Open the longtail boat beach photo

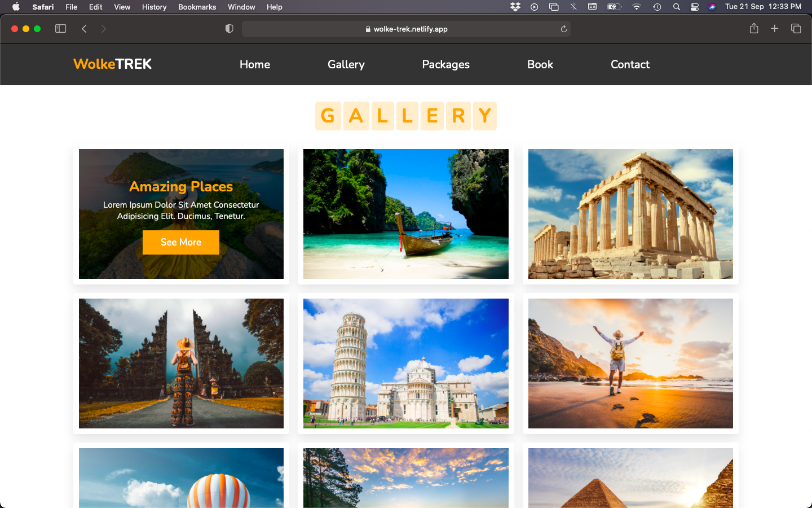[406, 214]
